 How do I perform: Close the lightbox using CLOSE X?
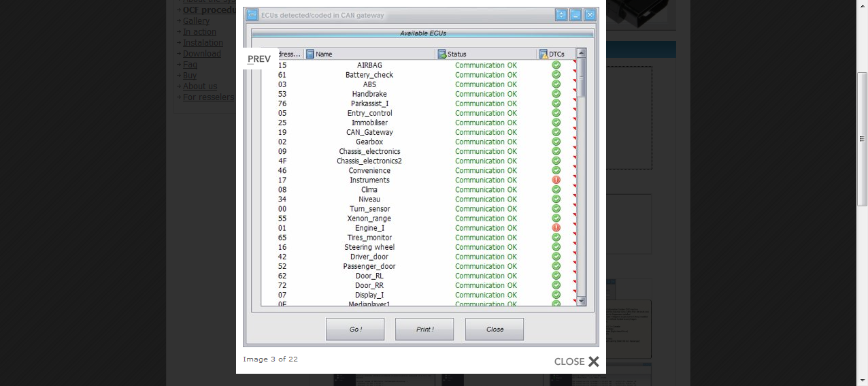[577, 361]
